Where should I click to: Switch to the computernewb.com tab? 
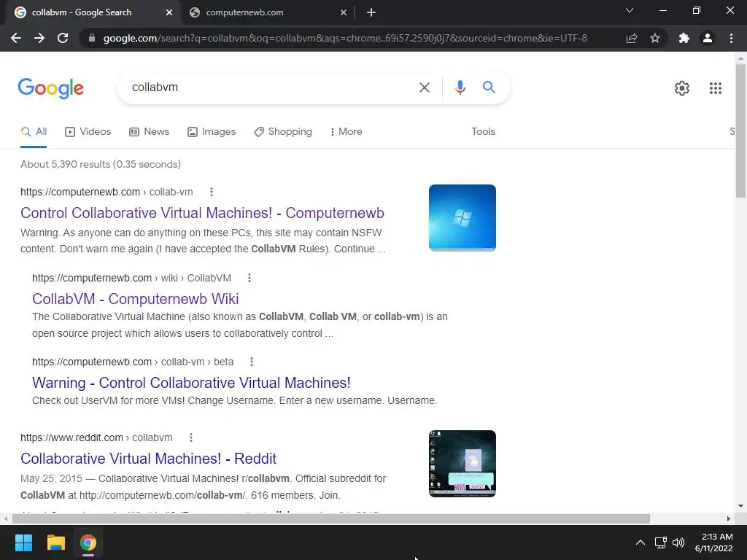point(268,12)
